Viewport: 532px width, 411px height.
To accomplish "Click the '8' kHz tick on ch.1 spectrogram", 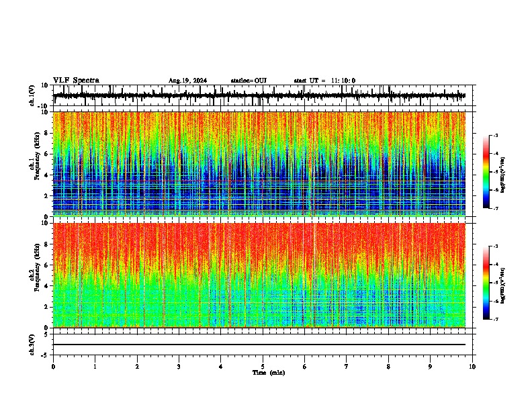I will coord(46,133).
